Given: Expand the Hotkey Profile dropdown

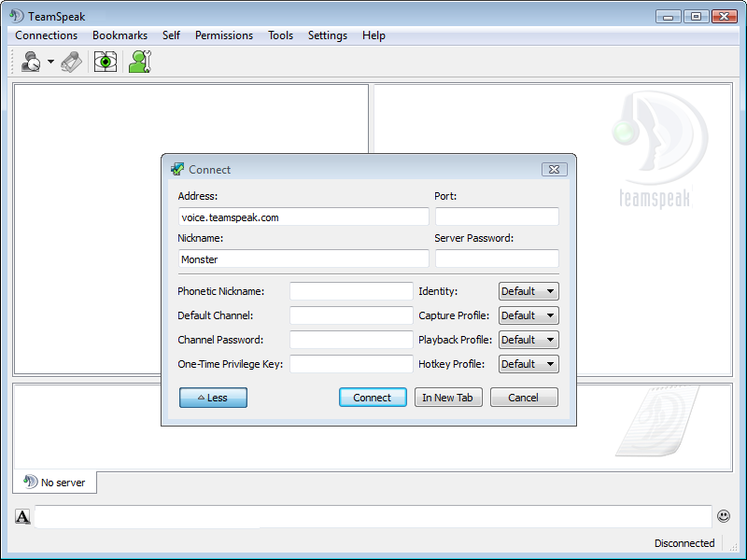Looking at the screenshot, I should click(x=529, y=364).
